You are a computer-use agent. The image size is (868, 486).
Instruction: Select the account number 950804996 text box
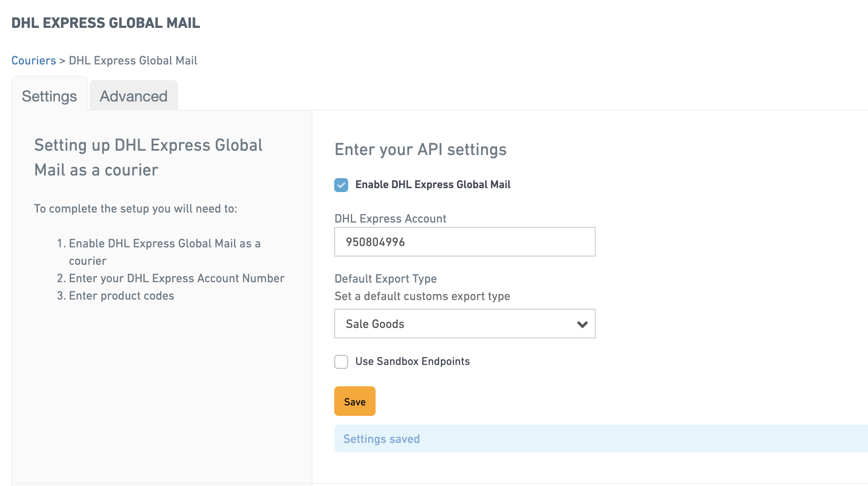point(464,242)
